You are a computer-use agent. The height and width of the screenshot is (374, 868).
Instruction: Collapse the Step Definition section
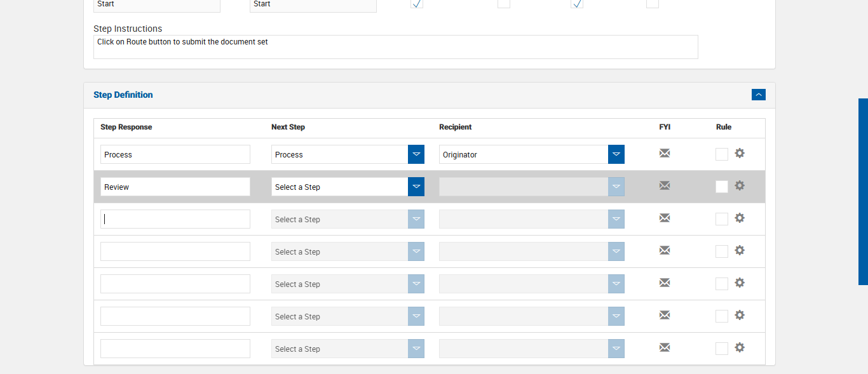[759, 95]
